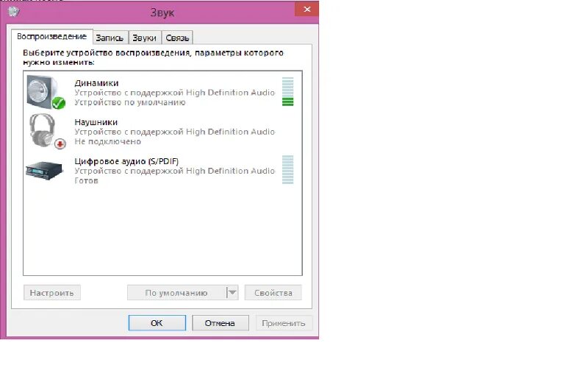Image resolution: width=588 pixels, height=368 pixels.
Task: Click the Применить button
Action: pyautogui.click(x=284, y=323)
